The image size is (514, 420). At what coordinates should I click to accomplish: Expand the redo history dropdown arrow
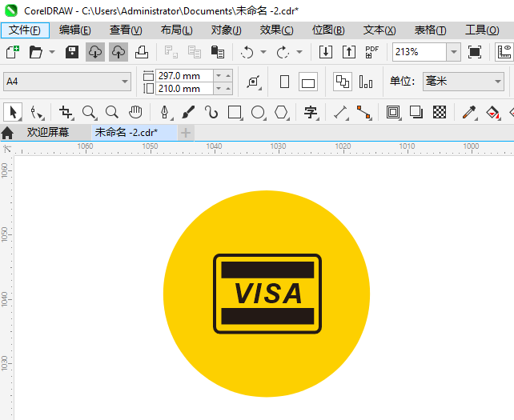pyautogui.click(x=299, y=52)
